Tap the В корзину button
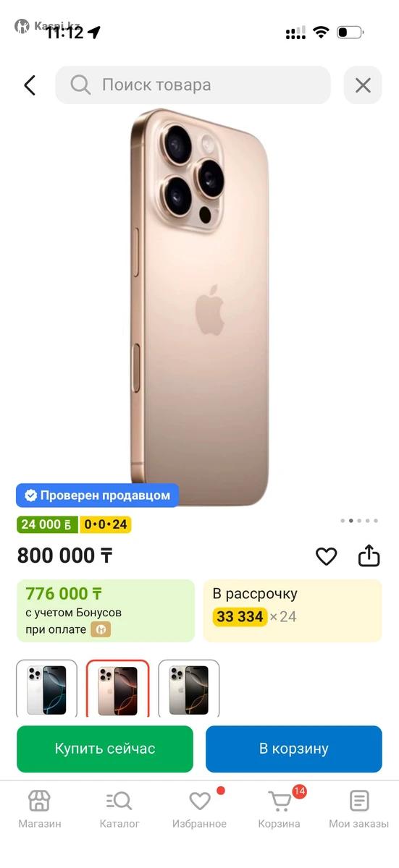Screen dimensions: 399x868 click(x=294, y=749)
